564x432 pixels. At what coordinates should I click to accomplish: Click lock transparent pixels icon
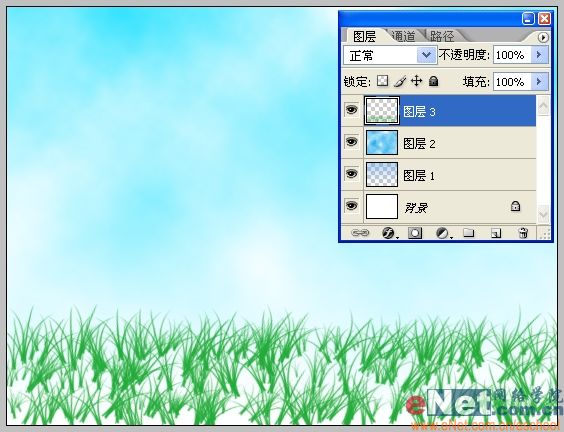[382, 81]
